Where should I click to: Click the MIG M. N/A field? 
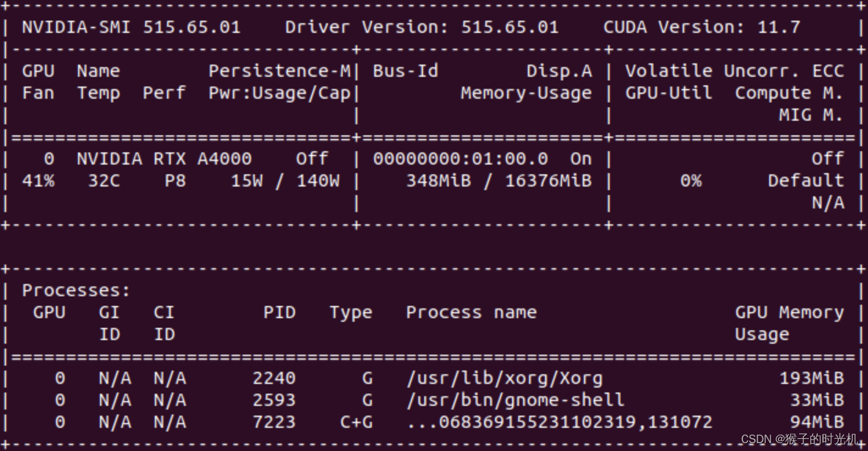click(828, 202)
